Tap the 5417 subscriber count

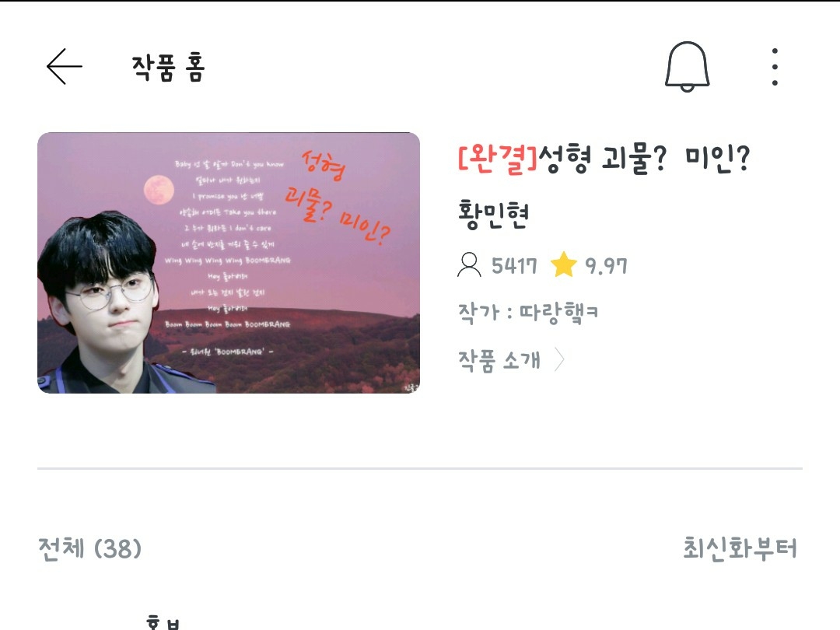click(514, 265)
